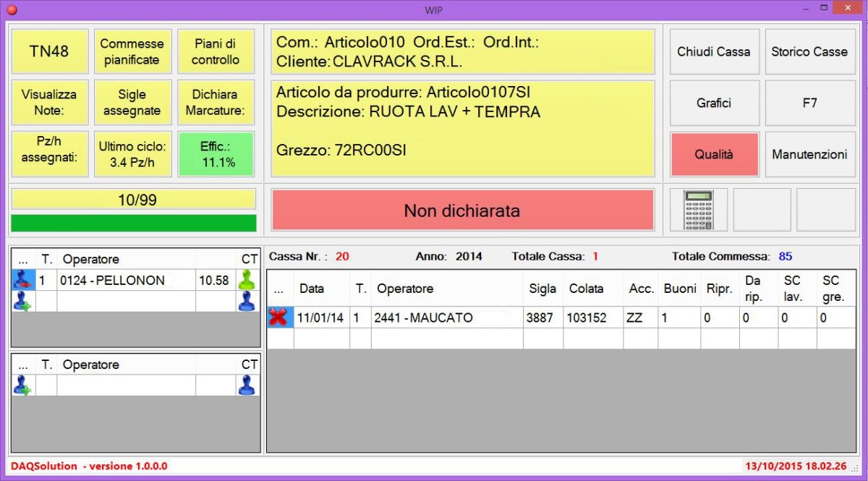This screenshot has width=868, height=481.
Task: Click Pz/h assegnati button
Action: [x=50, y=154]
